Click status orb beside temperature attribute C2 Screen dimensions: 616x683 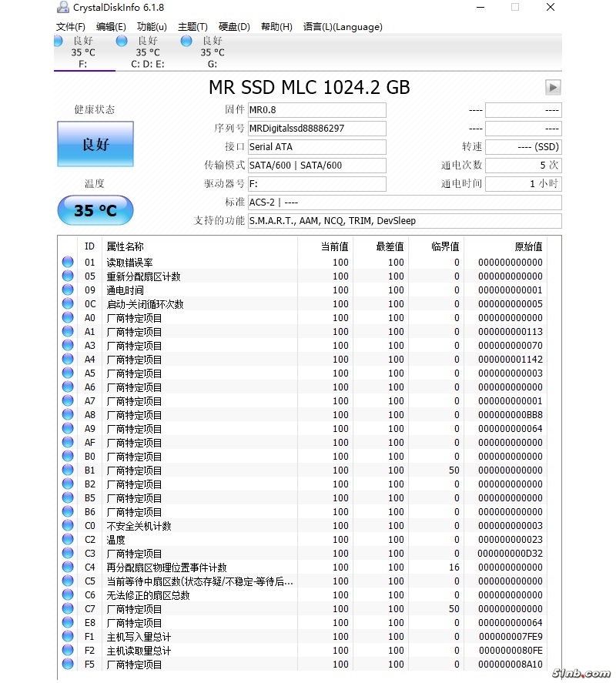coord(68,540)
